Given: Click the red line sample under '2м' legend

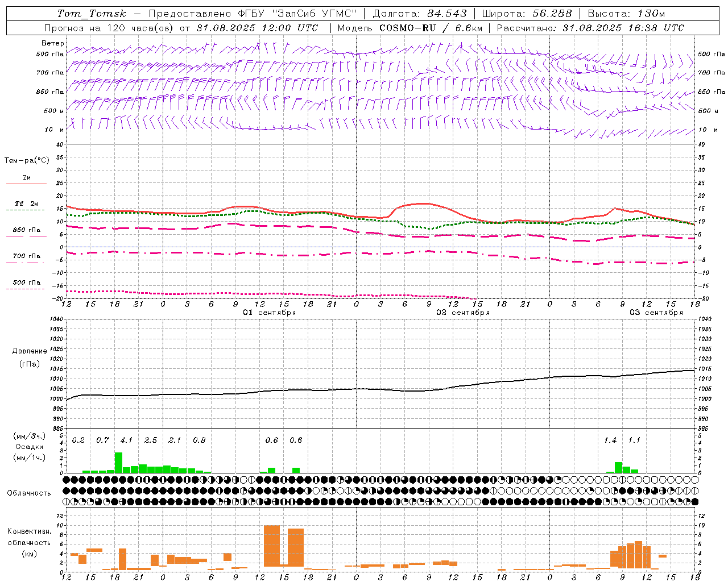Looking at the screenshot, I should point(26,184).
